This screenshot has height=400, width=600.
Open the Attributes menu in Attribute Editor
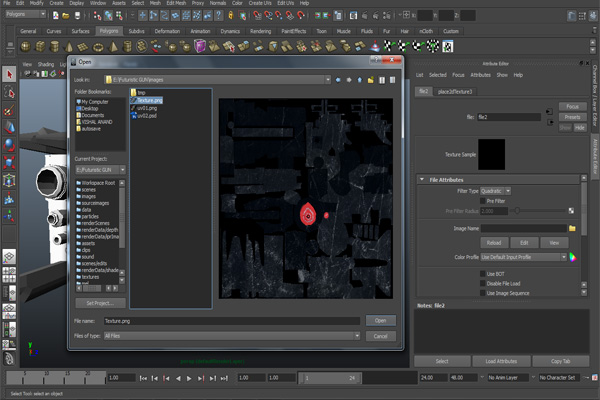pos(480,75)
